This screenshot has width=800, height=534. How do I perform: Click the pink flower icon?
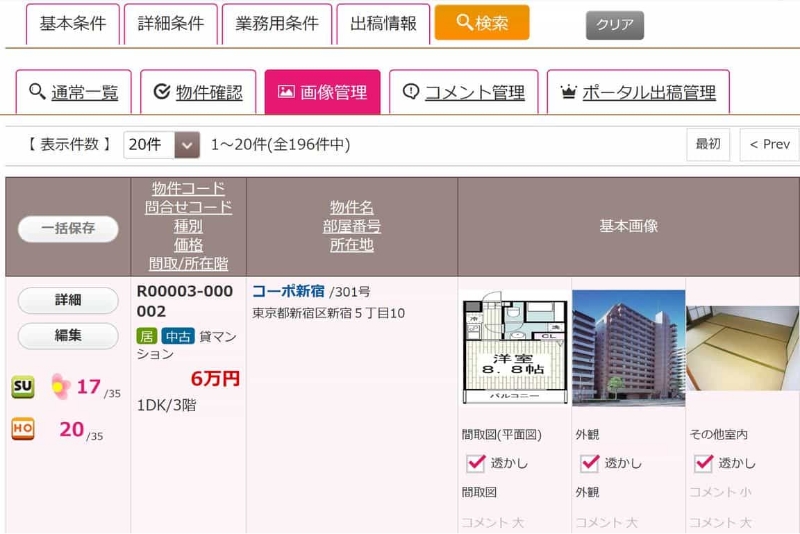61,385
